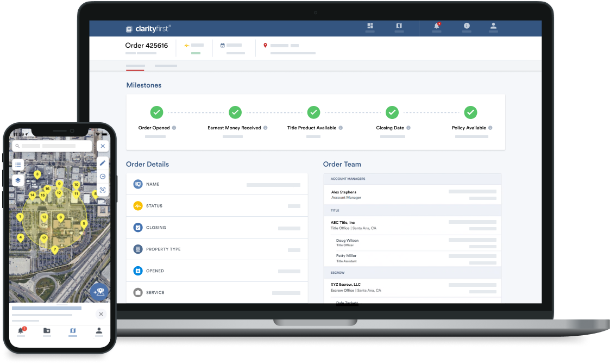Open the map layers button on phone
610x364 pixels.
[18, 180]
